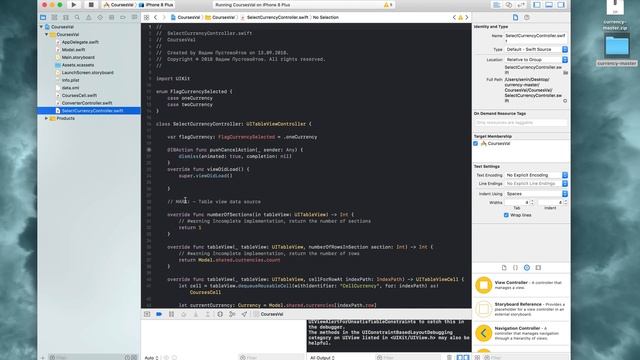Stop the running app
Screen dimensions: 640x360
click(x=91, y=5)
